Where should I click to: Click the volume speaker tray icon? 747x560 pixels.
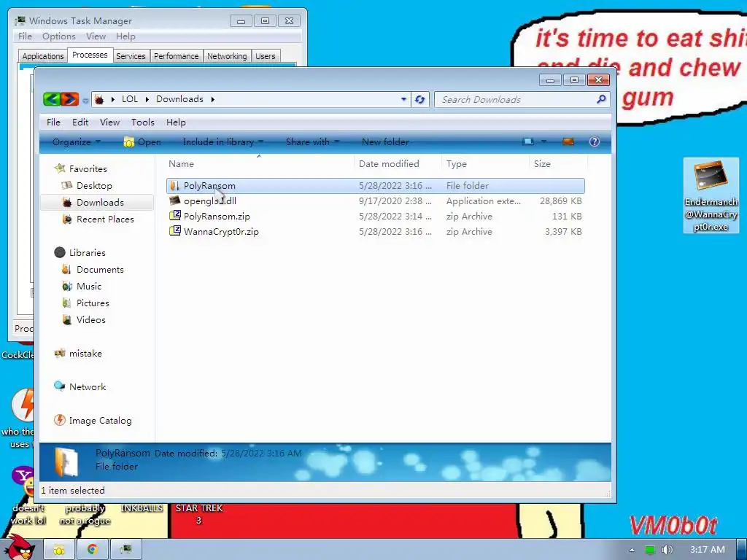pos(667,550)
